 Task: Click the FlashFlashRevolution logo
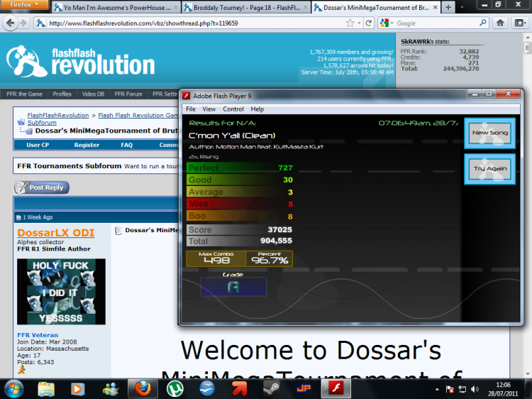click(80, 61)
